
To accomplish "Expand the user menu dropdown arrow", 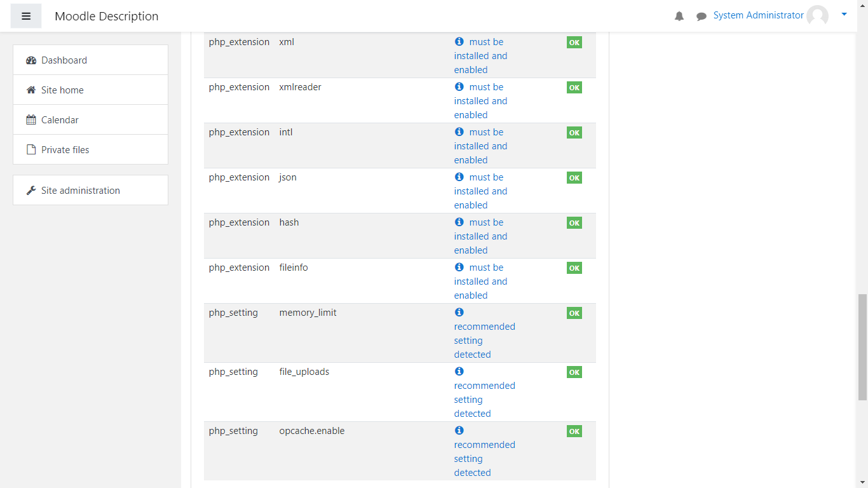I will click(x=844, y=14).
